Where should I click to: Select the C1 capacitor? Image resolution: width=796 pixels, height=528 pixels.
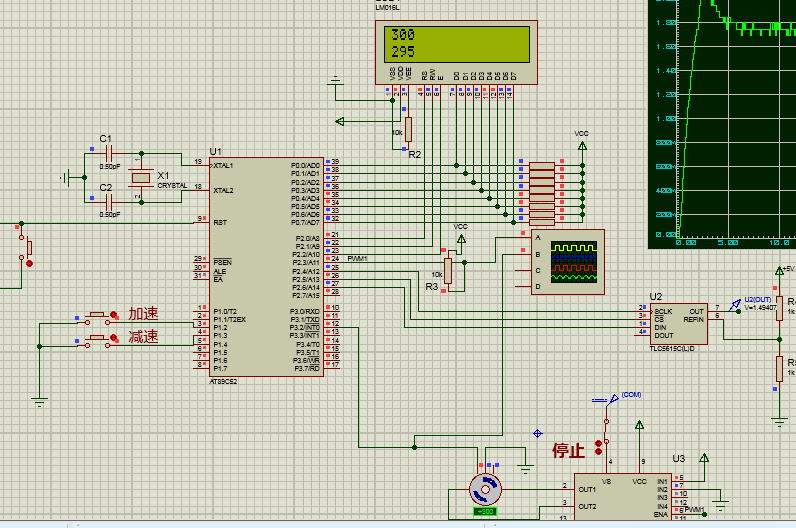tap(109, 152)
